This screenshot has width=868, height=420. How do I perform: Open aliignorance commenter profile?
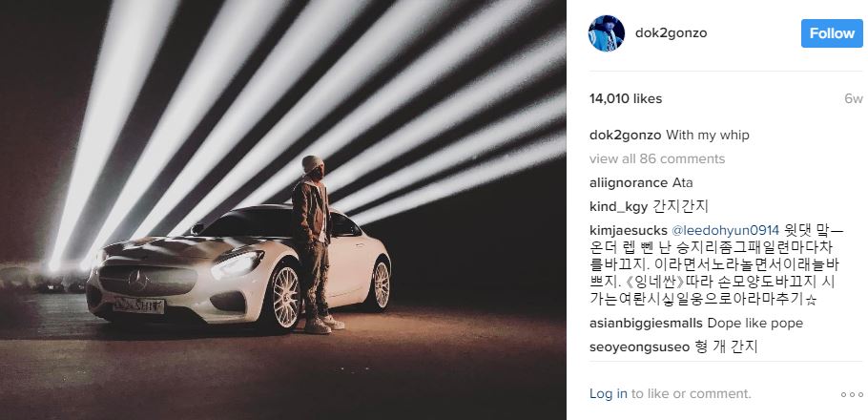(629, 183)
